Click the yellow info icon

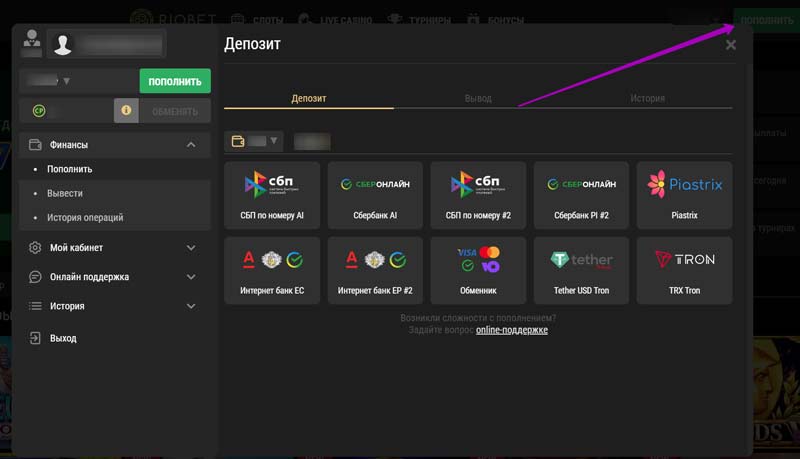tap(126, 110)
